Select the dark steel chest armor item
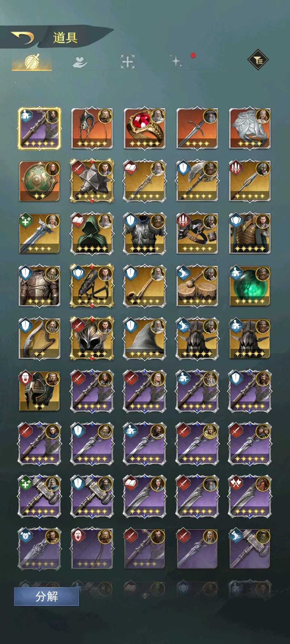 [x=145, y=233]
